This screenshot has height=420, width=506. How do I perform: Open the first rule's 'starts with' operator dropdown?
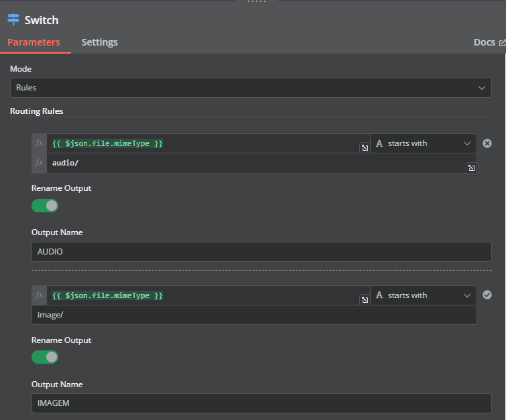424,143
